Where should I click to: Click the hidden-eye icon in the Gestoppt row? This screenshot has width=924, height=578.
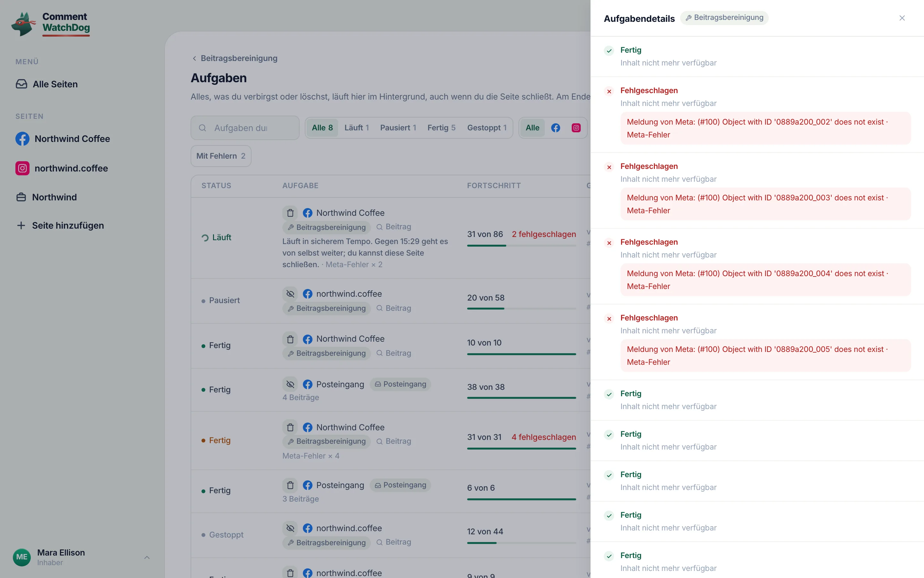(290, 528)
